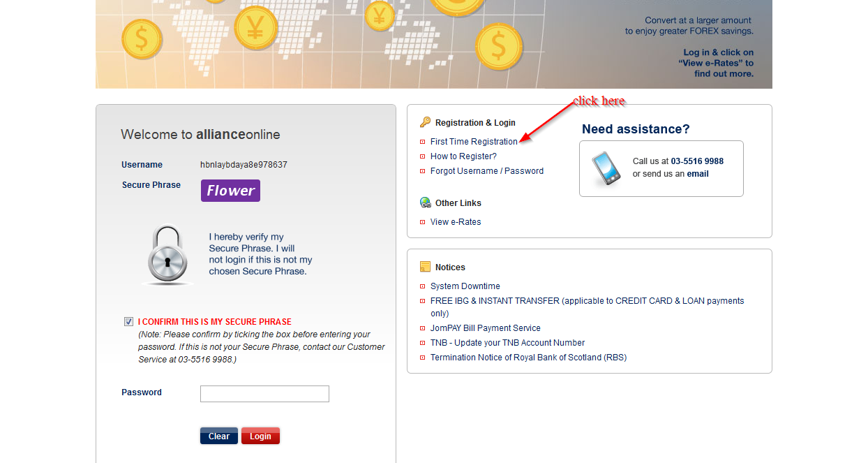Viewport: 868px width, 463px height.
Task: Open the View e-Rates link
Action: click(456, 222)
